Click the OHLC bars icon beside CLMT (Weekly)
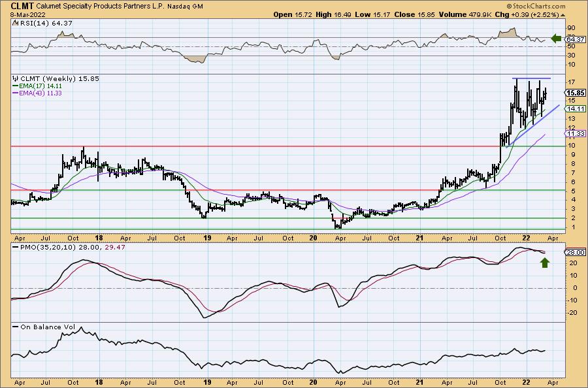Screen dimensions: 588x388 tap(16, 79)
